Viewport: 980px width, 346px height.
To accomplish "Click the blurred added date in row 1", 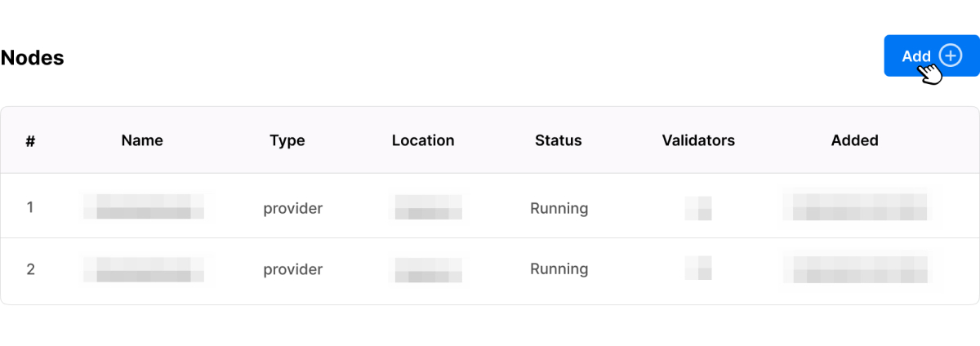I will [856, 207].
